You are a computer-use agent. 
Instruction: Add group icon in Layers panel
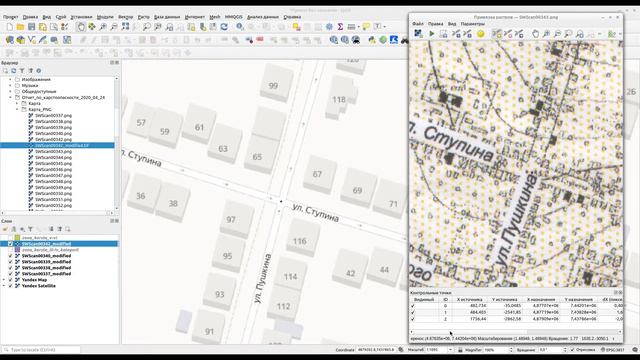pos(13,229)
